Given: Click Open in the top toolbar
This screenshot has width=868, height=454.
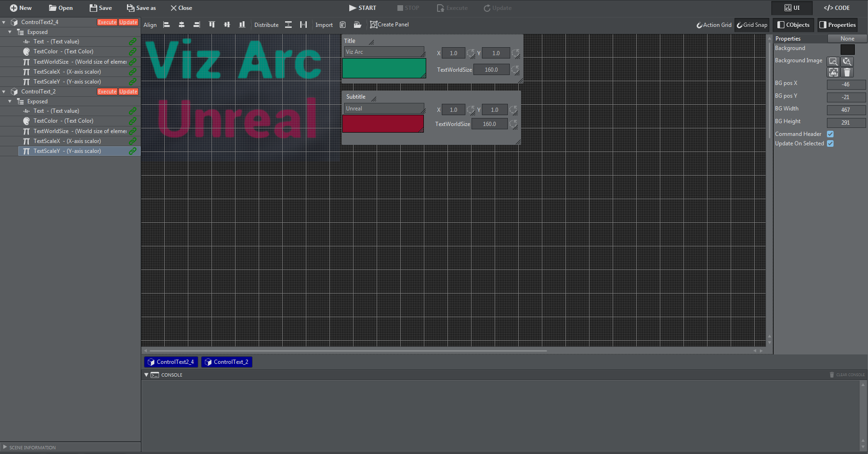Looking at the screenshot, I should 61,8.
